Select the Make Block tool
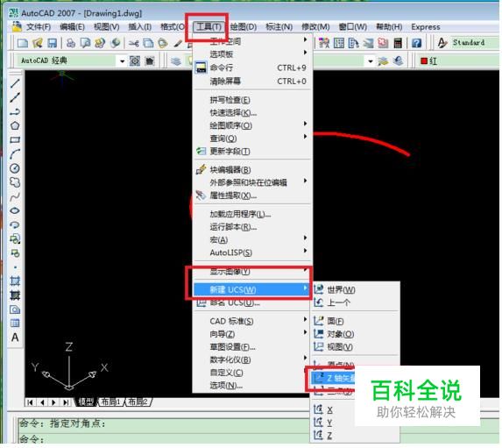Viewport: 502px width, 448px height. point(15,252)
